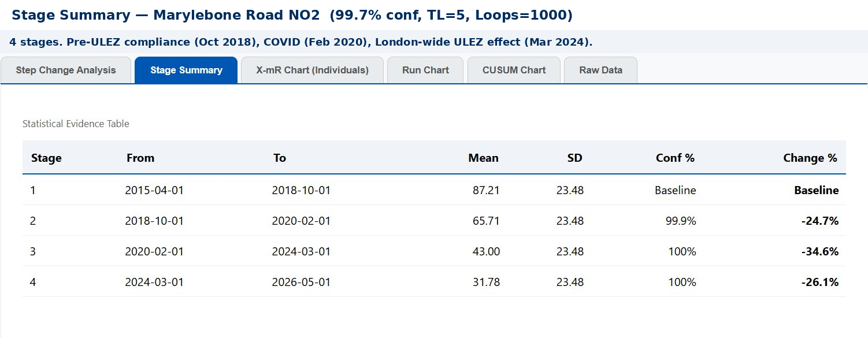Click the -26.1% change value
The image size is (868, 338).
[x=819, y=282]
